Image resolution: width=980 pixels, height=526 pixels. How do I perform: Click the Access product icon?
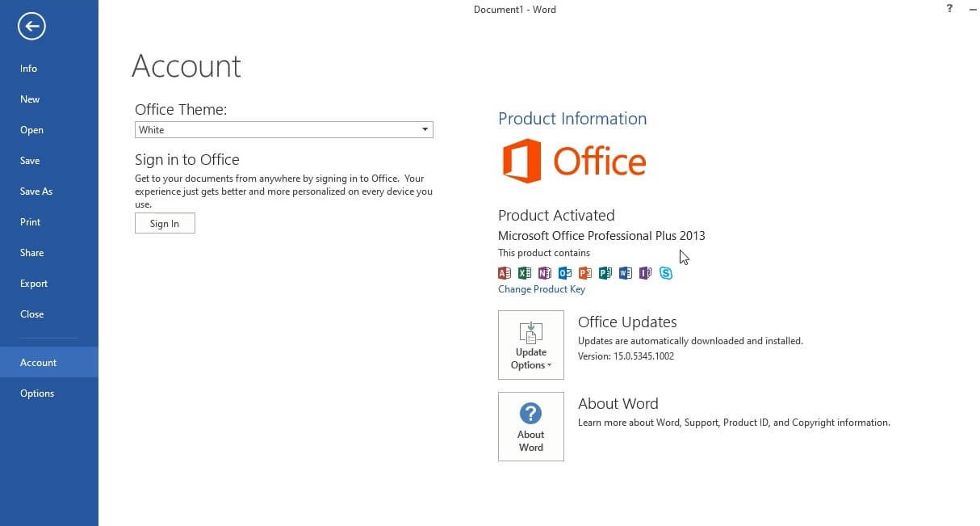click(505, 273)
